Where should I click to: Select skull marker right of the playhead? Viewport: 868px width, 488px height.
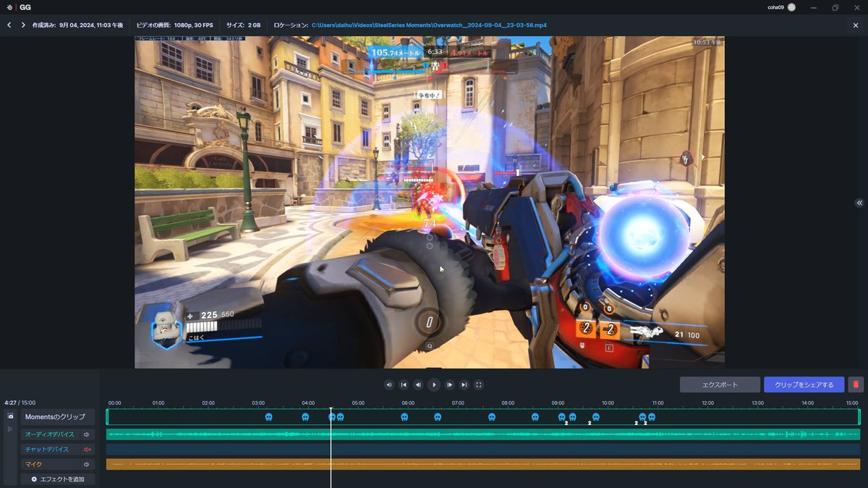[x=340, y=416]
